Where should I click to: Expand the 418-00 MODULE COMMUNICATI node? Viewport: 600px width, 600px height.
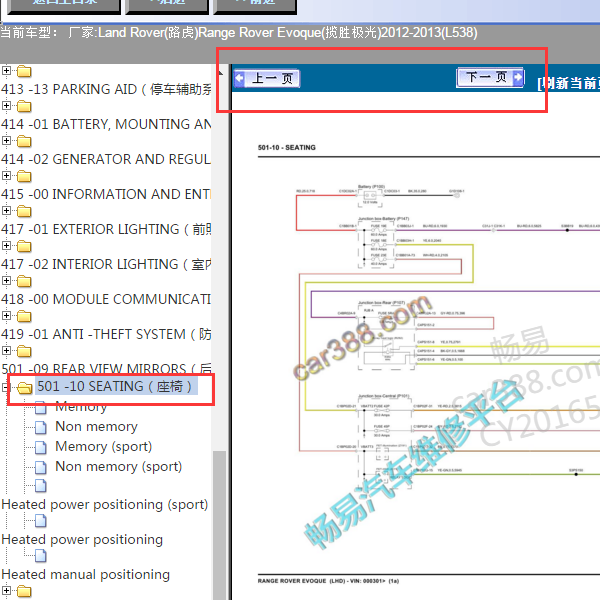click(6, 281)
